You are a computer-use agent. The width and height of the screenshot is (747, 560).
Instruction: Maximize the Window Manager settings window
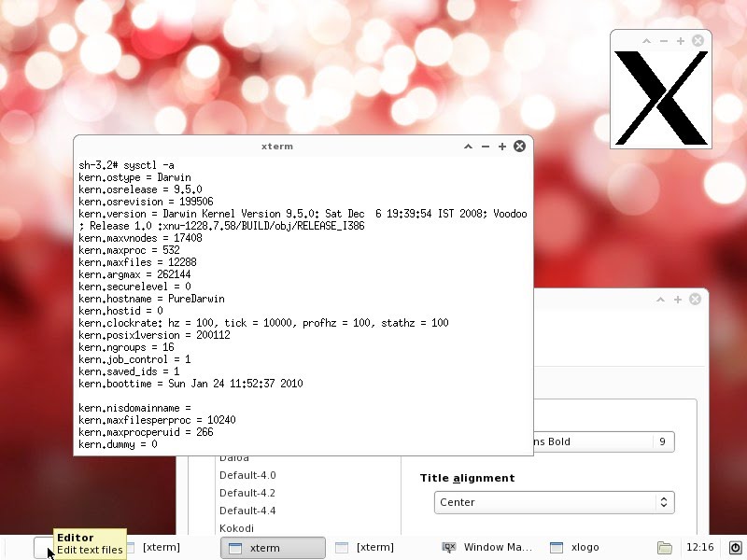(x=678, y=300)
